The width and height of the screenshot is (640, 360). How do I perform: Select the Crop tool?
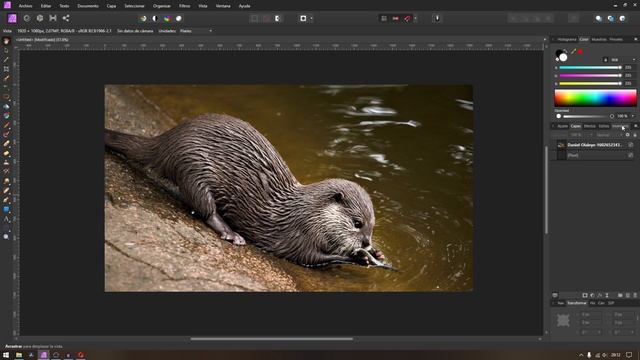click(6, 69)
